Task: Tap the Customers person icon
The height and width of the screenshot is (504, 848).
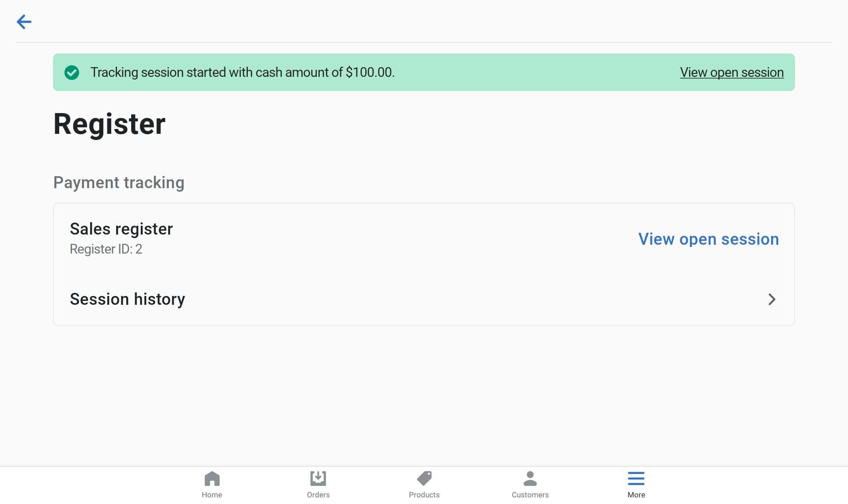Action: coord(530,478)
